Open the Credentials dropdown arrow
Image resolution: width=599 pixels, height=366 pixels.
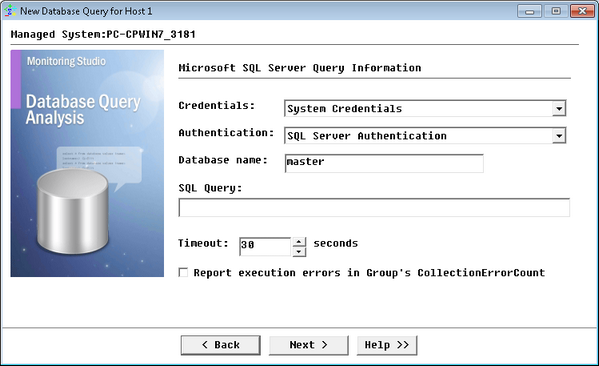click(x=559, y=109)
